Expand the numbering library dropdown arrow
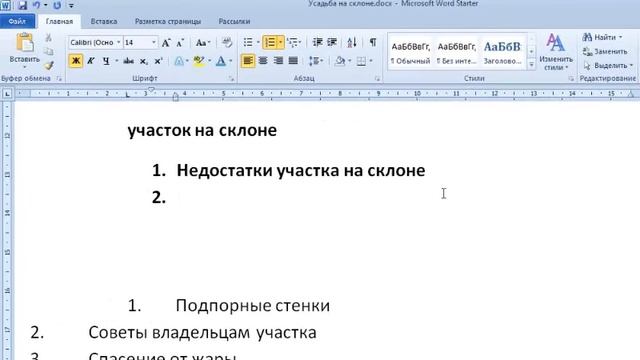Viewport: 640px width, 360px height. tap(281, 42)
